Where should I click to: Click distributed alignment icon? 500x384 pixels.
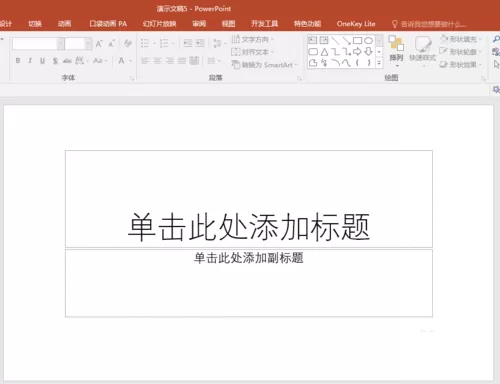click(194, 61)
